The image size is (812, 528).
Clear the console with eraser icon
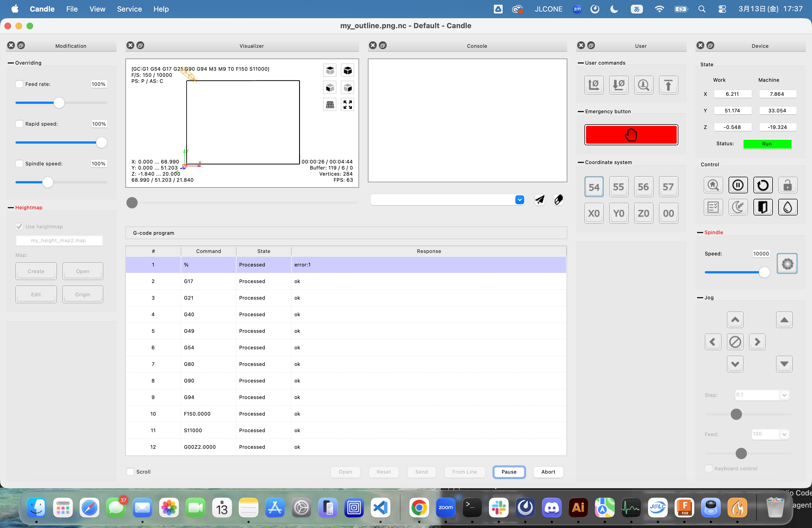(x=558, y=200)
